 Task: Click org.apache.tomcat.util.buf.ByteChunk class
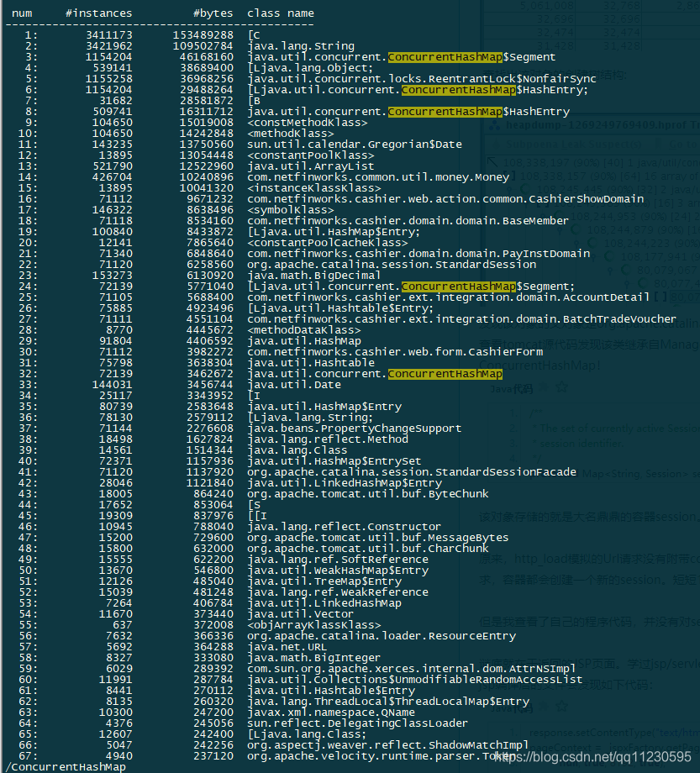click(x=368, y=493)
